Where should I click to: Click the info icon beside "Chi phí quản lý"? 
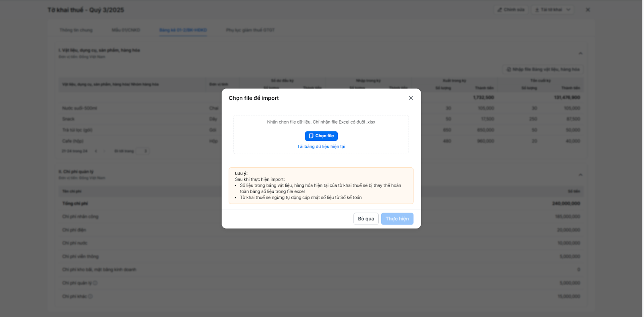tap(95, 283)
